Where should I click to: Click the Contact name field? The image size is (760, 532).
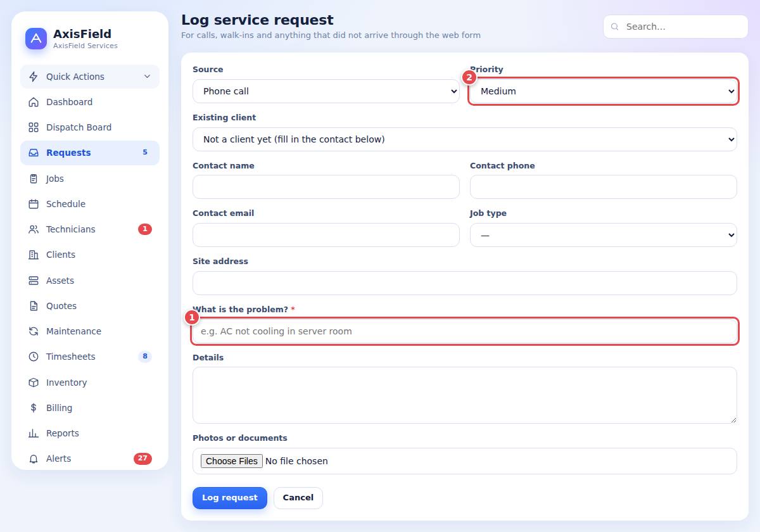point(326,187)
